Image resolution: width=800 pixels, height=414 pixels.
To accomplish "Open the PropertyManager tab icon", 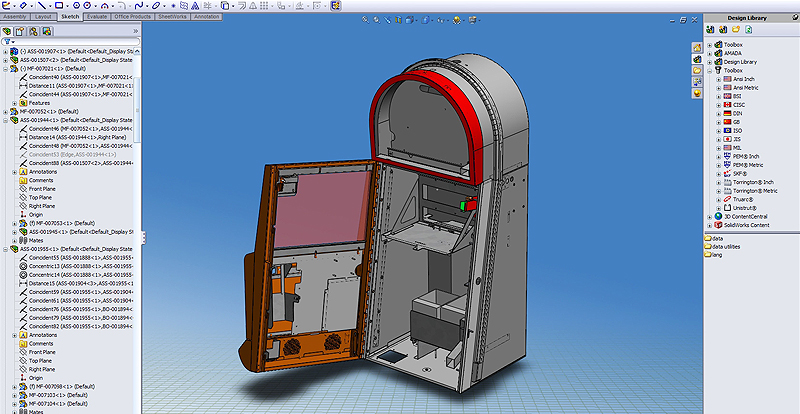I will [21, 32].
